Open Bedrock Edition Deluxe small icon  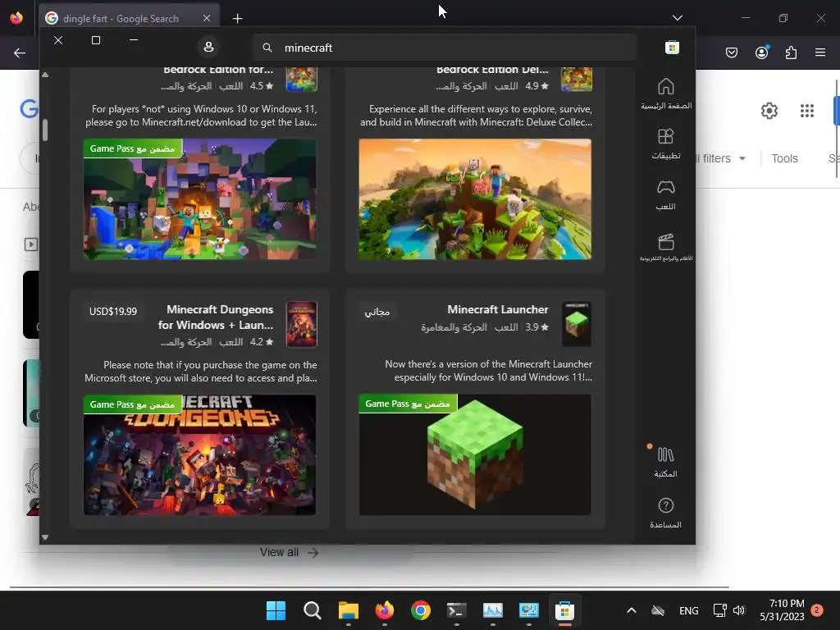tap(577, 80)
